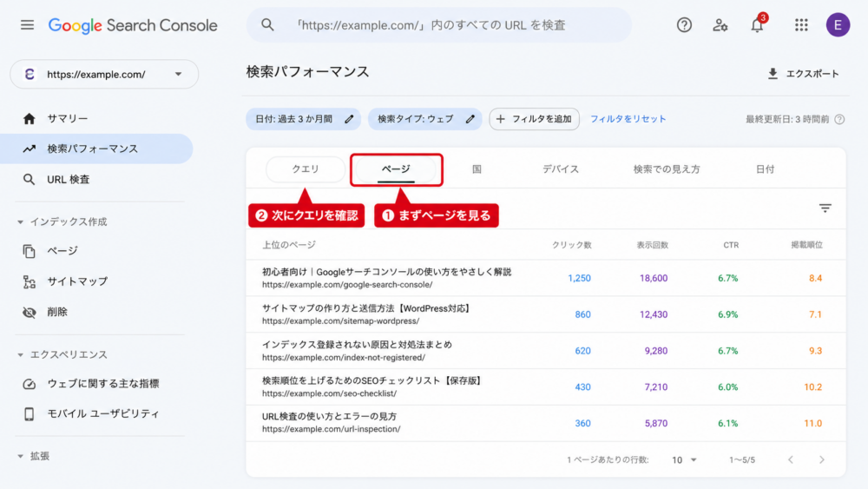The image size is (868, 489).
Task: Click the search magnifier icon in URL bar
Action: click(267, 25)
